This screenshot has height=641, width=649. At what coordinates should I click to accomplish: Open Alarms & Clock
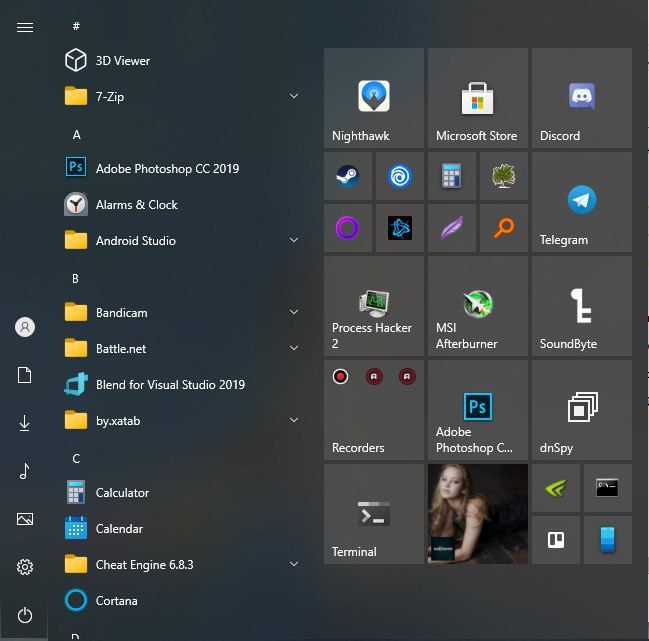pos(182,204)
